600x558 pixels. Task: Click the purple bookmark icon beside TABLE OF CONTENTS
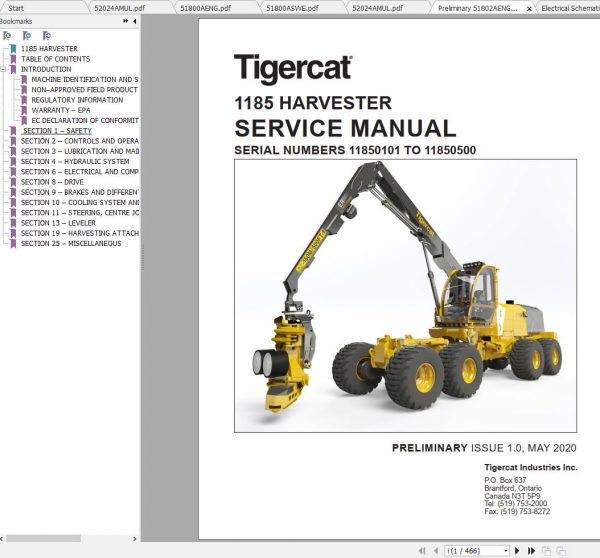pos(13,59)
